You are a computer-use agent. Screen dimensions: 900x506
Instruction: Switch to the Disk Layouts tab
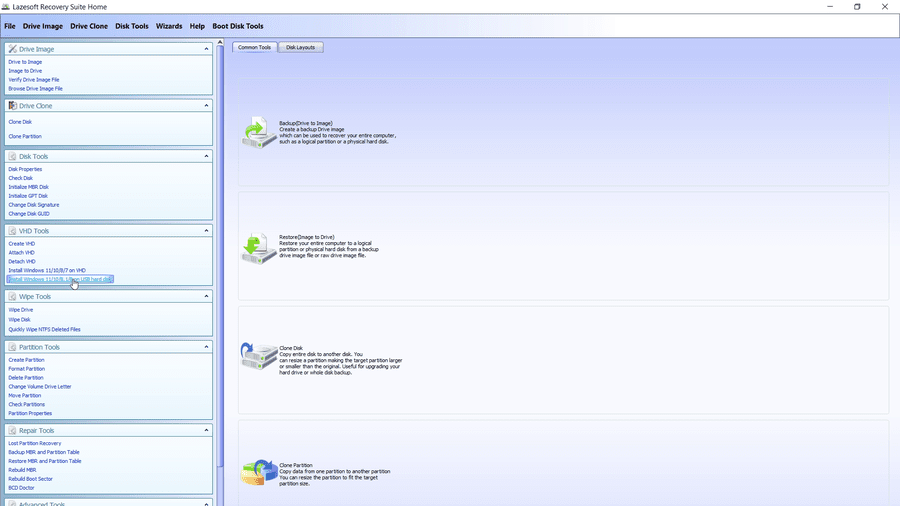pos(301,47)
